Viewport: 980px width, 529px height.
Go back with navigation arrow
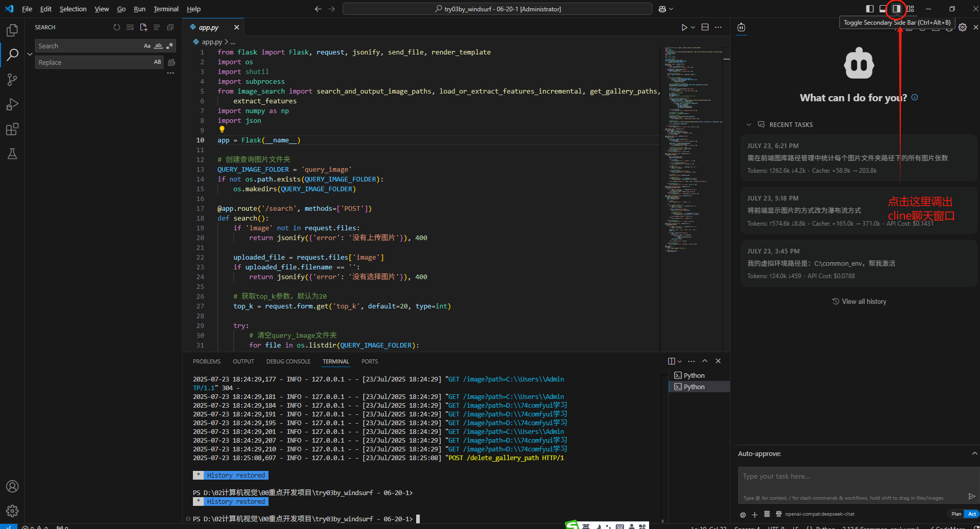tap(318, 9)
